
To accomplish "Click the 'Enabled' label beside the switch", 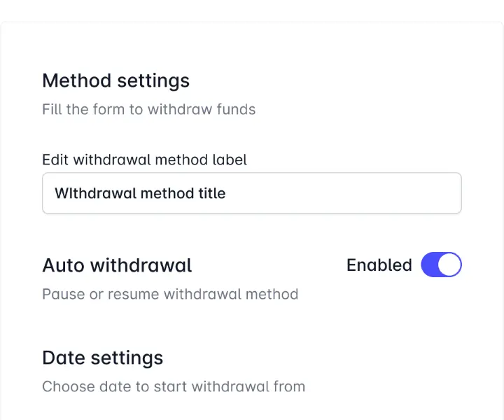I will [x=379, y=265].
